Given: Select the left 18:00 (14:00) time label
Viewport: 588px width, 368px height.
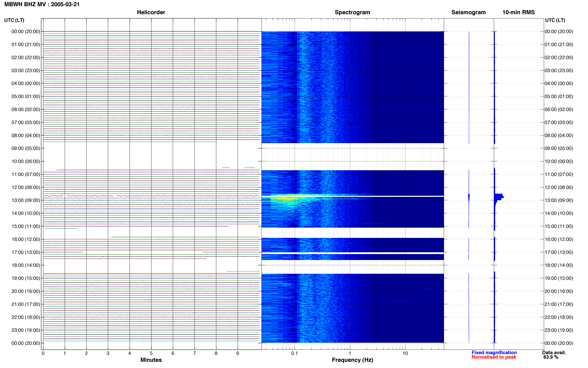Looking at the screenshot, I should [x=26, y=265].
